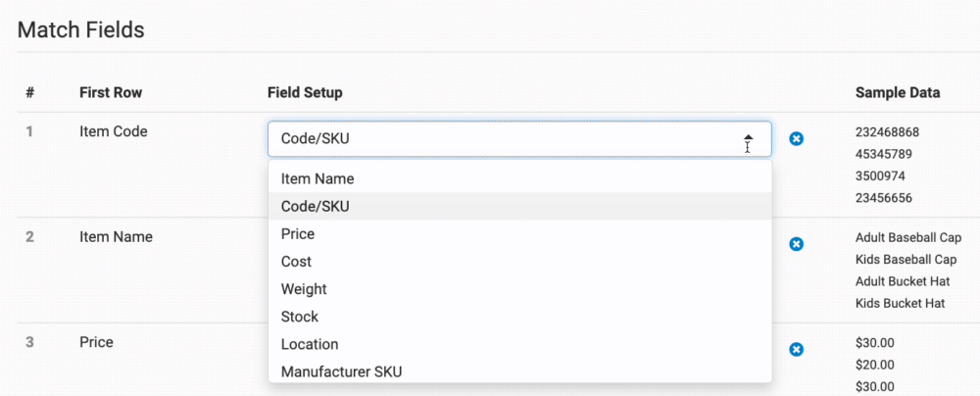Select Manufacturer SKU from the list
Viewport: 980px width, 396px height.
[x=519, y=371]
